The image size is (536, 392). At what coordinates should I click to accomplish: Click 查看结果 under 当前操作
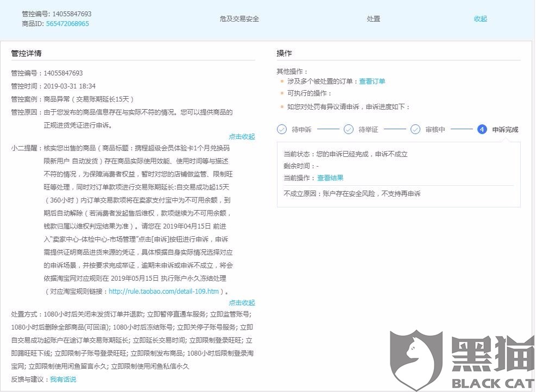[330, 178]
